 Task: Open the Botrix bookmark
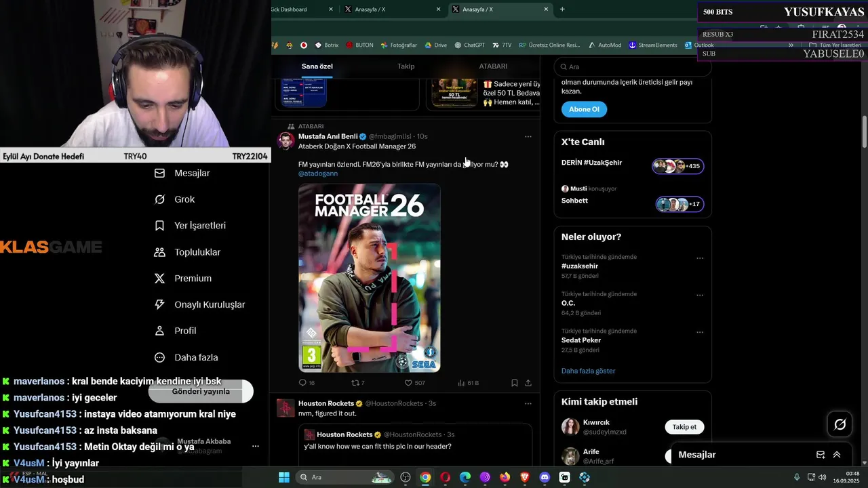(x=326, y=45)
